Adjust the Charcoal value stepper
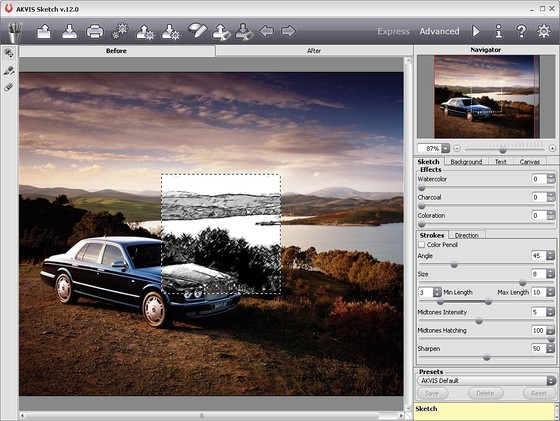The height and width of the screenshot is (421, 560). point(551,197)
